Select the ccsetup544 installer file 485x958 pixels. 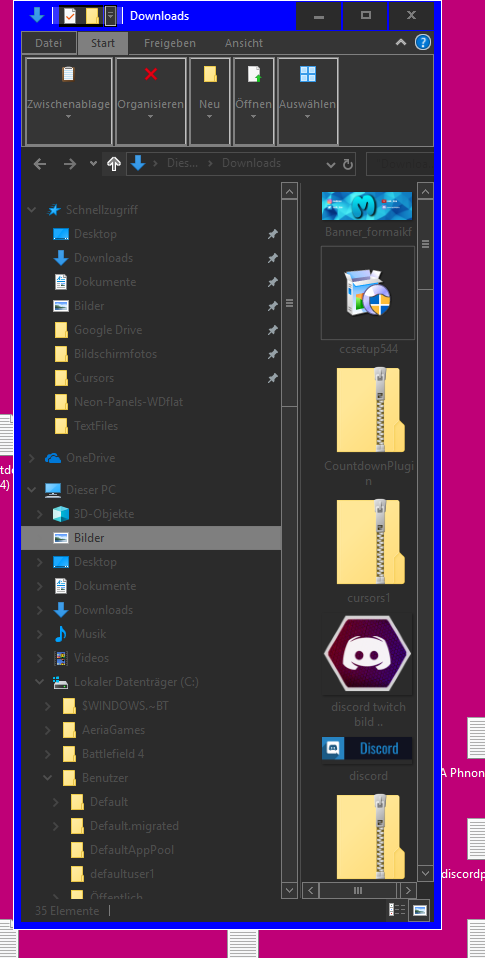368,301
